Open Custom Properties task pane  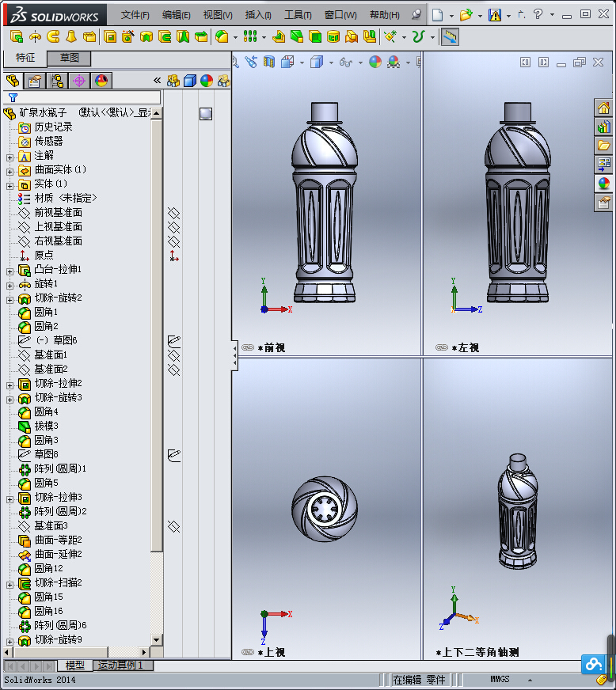(603, 203)
